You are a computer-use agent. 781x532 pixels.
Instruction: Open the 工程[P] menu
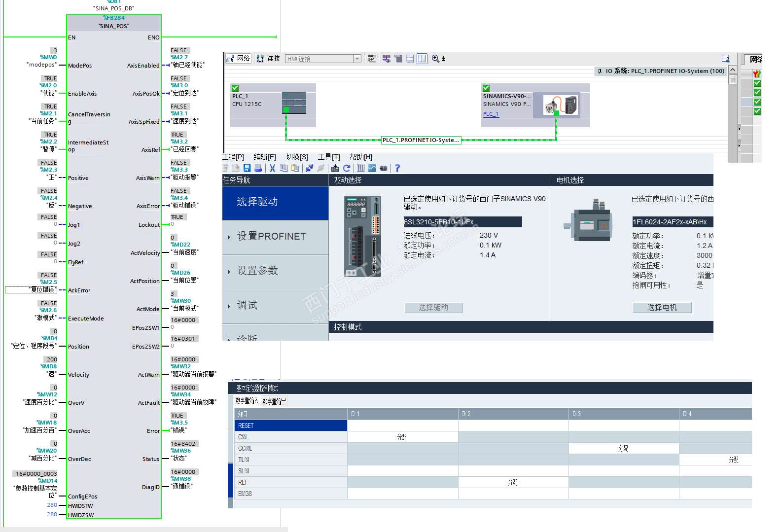(x=233, y=157)
